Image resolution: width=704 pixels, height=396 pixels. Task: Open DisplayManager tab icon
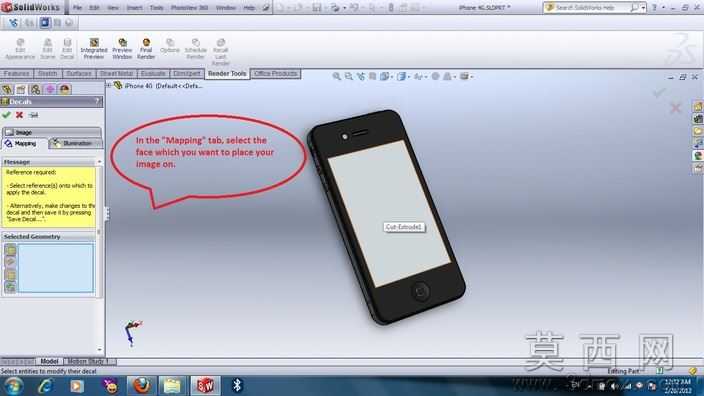coord(65,89)
